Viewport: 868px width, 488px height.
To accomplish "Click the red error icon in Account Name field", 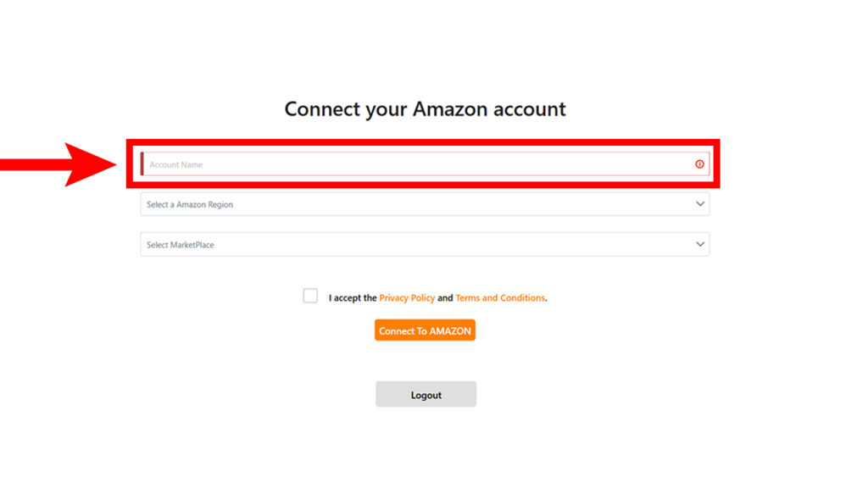I will coord(699,164).
